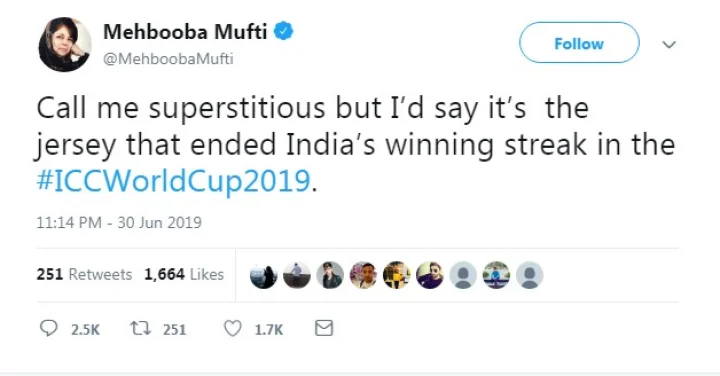Click the Mehbooba Mufti display name
This screenshot has width=720, height=376.
(x=185, y=32)
